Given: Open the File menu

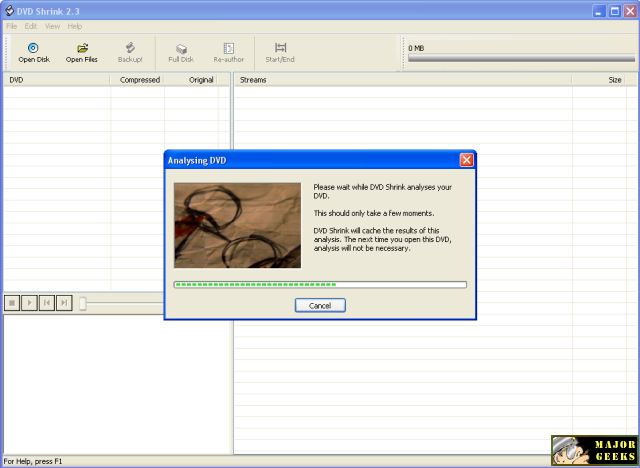Looking at the screenshot, I should tap(11, 27).
